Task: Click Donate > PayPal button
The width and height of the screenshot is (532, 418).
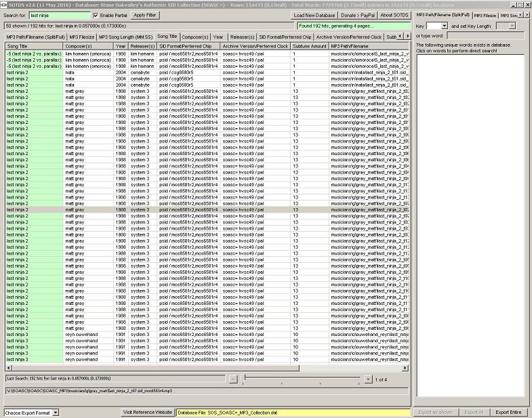Action: click(358, 15)
